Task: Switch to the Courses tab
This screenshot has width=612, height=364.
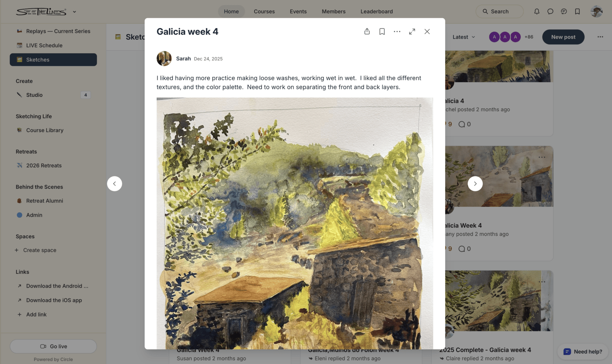Action: [x=264, y=12]
